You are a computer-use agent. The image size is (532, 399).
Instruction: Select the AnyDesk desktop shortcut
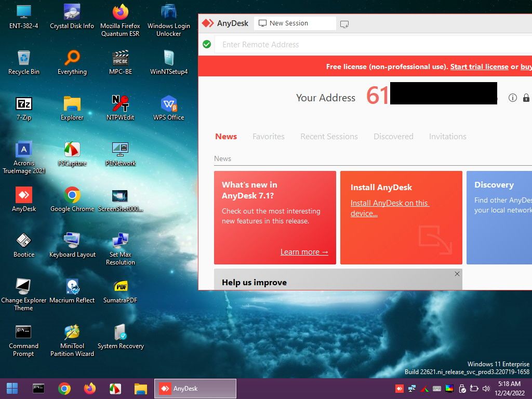pyautogui.click(x=24, y=199)
